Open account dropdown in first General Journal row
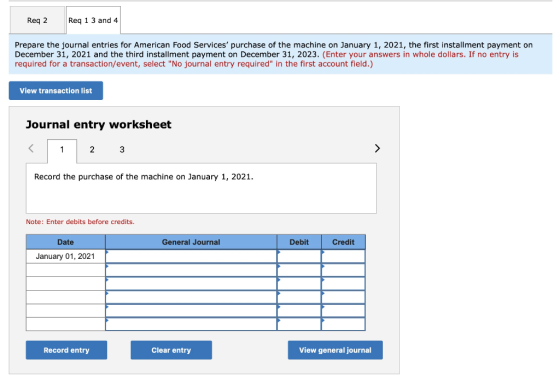The image size is (560, 383). pos(191,256)
